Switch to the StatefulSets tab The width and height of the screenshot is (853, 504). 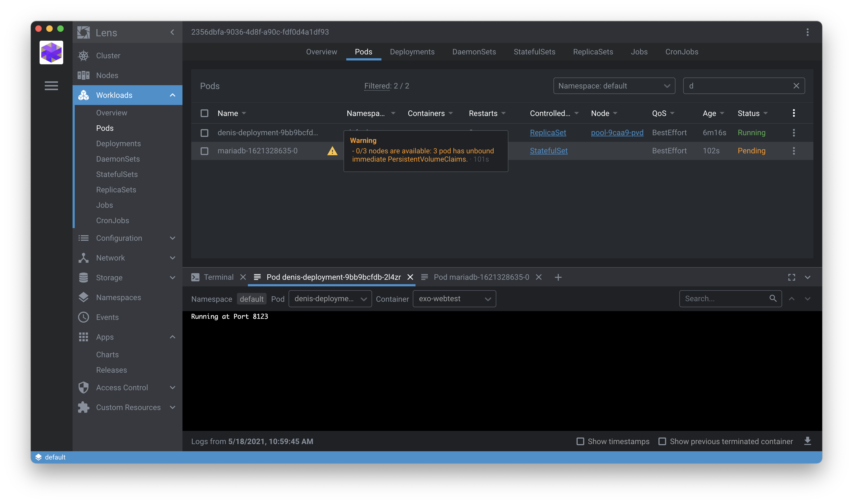tap(534, 52)
